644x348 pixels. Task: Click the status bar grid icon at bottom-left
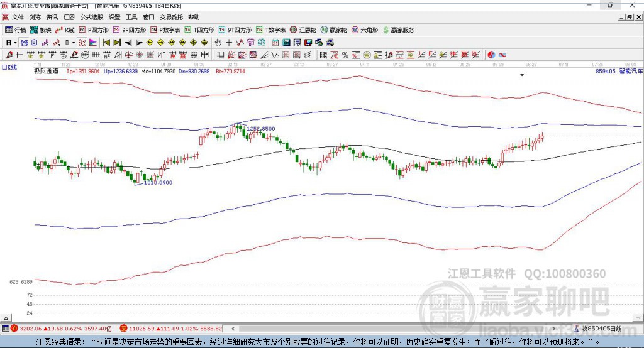[5, 329]
